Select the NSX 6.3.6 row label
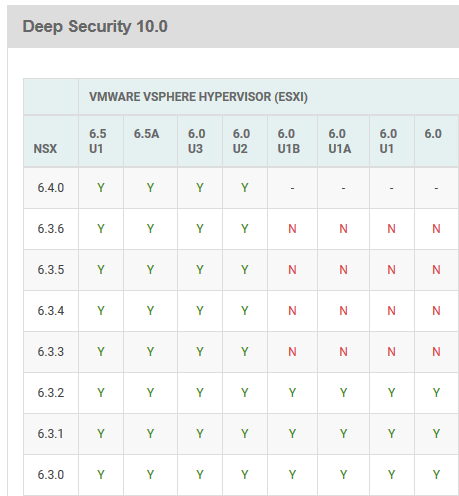This screenshot has width=459, height=496. tap(51, 229)
